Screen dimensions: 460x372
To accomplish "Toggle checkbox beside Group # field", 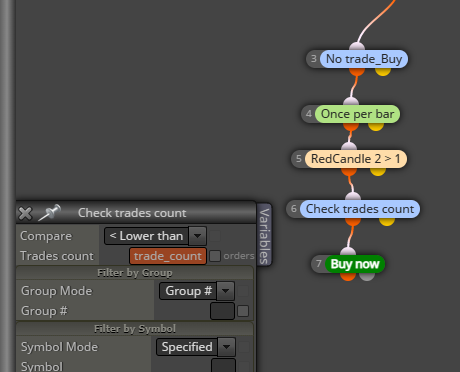I will click(243, 311).
